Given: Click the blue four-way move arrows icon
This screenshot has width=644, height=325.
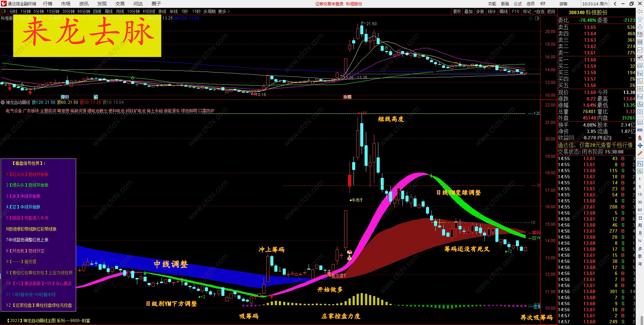Looking at the screenshot, I should click(640, 145).
